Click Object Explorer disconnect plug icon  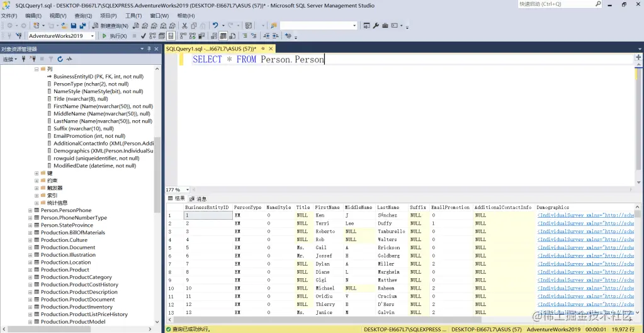33,59
